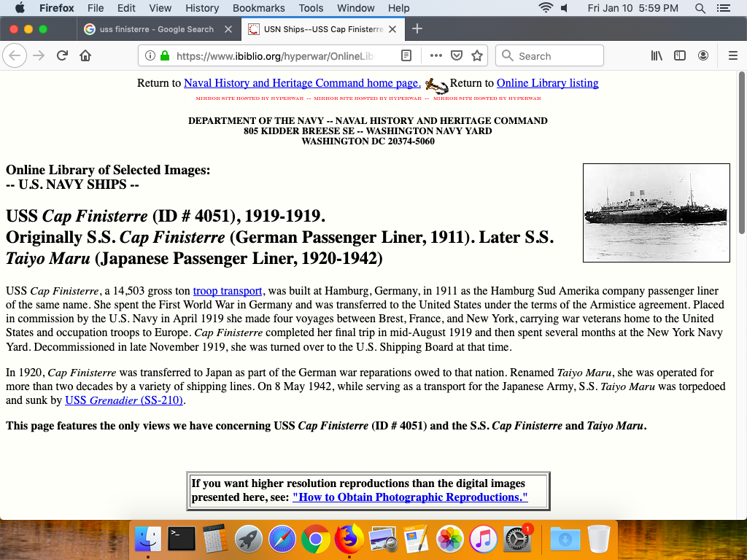This screenshot has height=560, width=747.
Task: Bookmark this page with star icon
Action: click(x=477, y=56)
